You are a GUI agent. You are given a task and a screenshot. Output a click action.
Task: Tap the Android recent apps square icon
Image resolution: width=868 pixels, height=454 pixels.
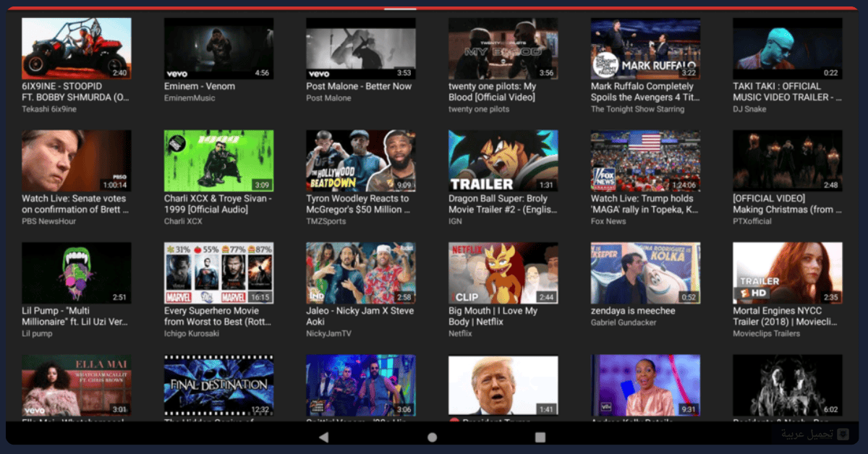tap(540, 437)
